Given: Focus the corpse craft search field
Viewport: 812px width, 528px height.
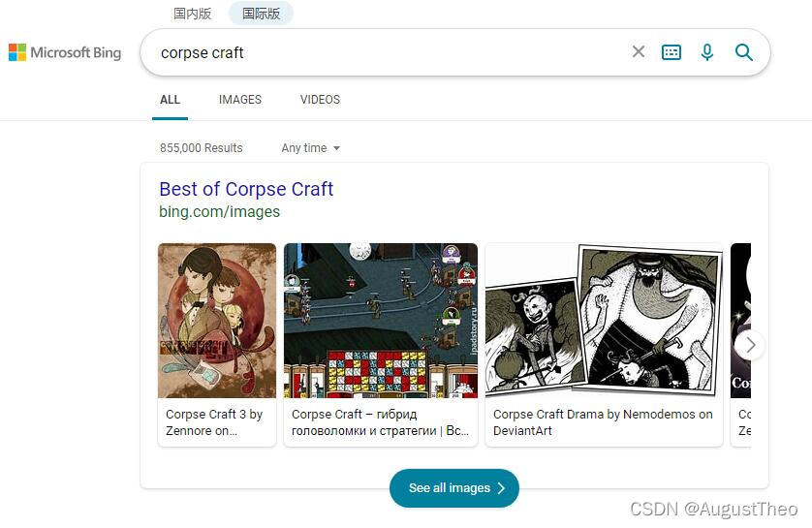Looking at the screenshot, I should click(x=383, y=52).
